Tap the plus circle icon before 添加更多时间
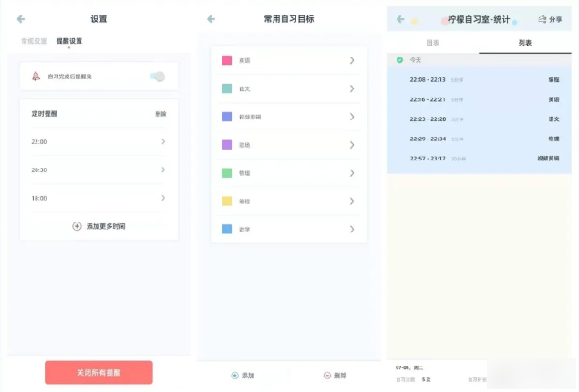This screenshot has width=579, height=392. pyautogui.click(x=77, y=226)
